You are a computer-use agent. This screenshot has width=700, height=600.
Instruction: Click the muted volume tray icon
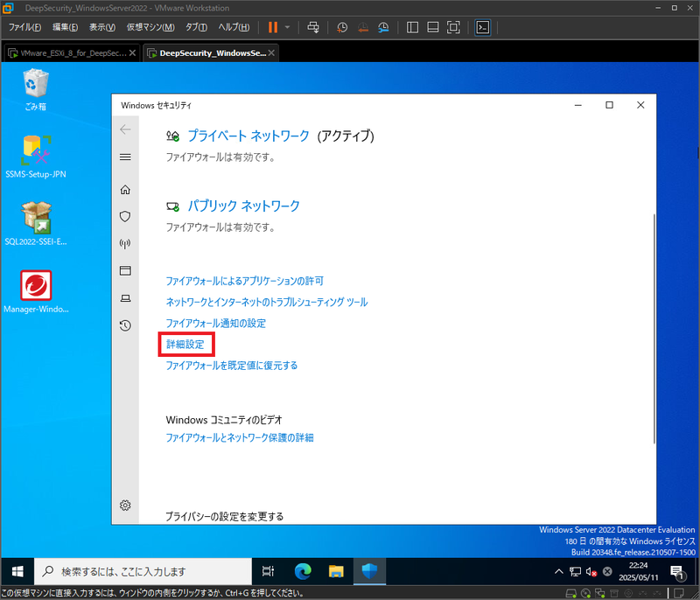click(591, 571)
